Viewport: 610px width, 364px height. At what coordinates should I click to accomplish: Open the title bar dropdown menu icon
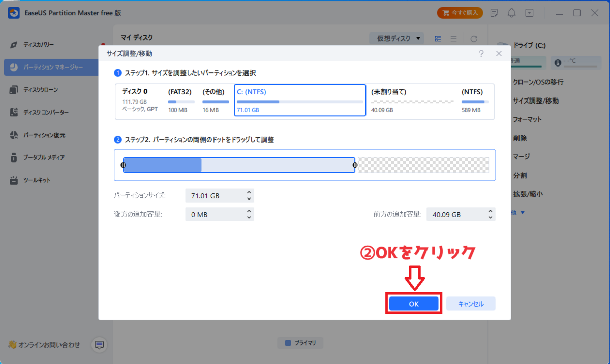[x=530, y=13]
